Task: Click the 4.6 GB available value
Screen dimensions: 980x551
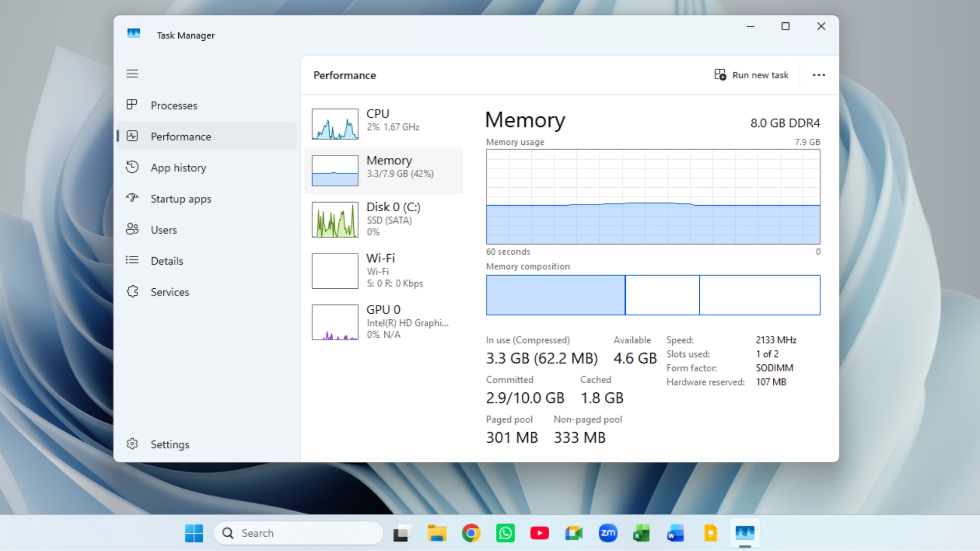Action: [635, 358]
